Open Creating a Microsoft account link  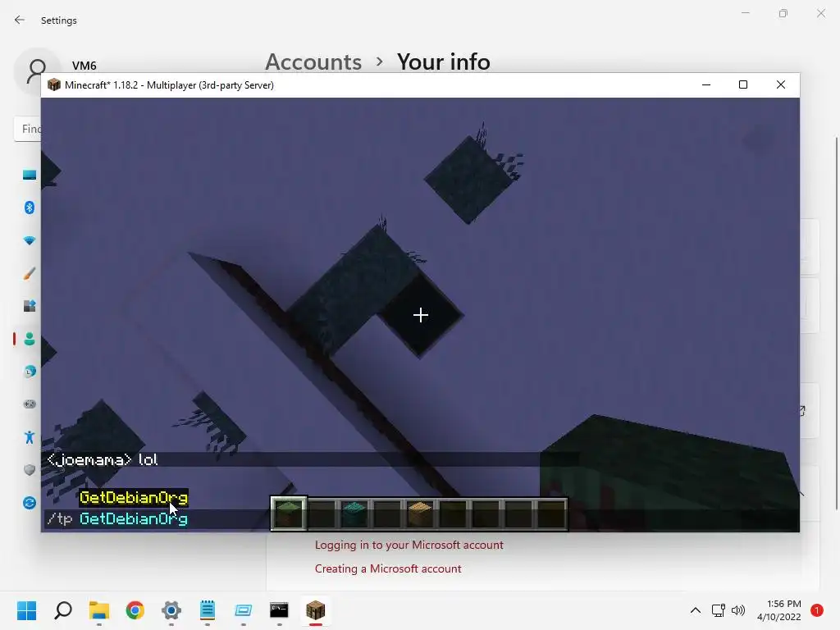tap(388, 568)
